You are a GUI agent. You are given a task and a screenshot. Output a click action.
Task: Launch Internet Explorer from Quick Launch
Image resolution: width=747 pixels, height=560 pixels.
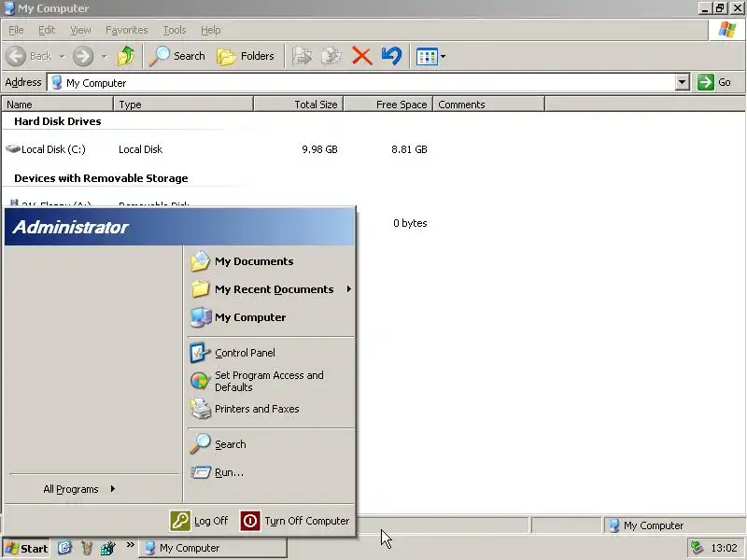(x=64, y=548)
